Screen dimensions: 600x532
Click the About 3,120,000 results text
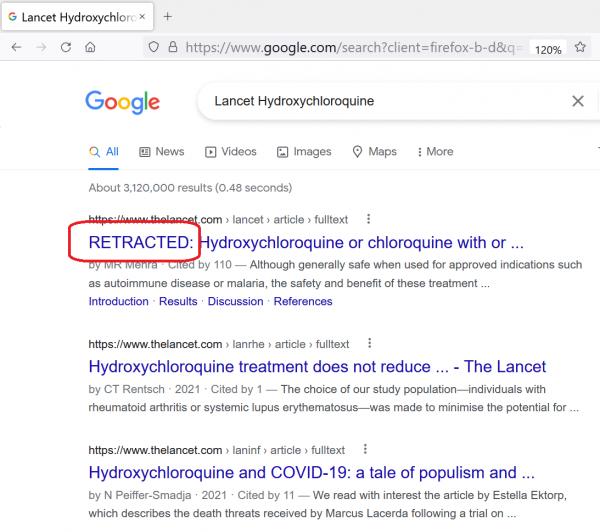click(190, 188)
